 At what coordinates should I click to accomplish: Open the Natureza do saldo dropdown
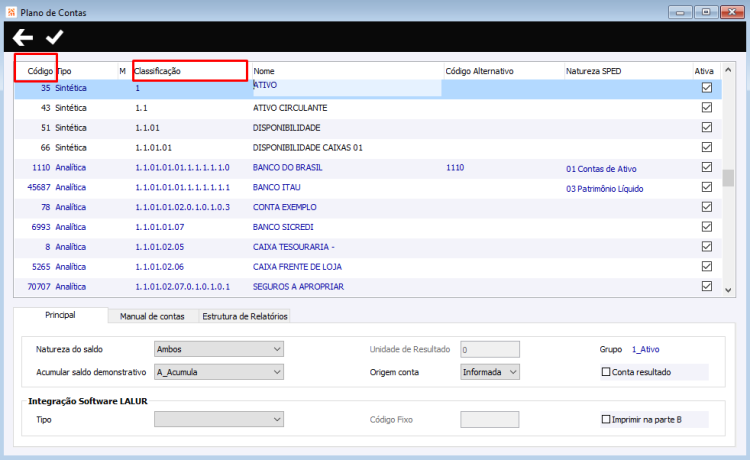tap(219, 349)
